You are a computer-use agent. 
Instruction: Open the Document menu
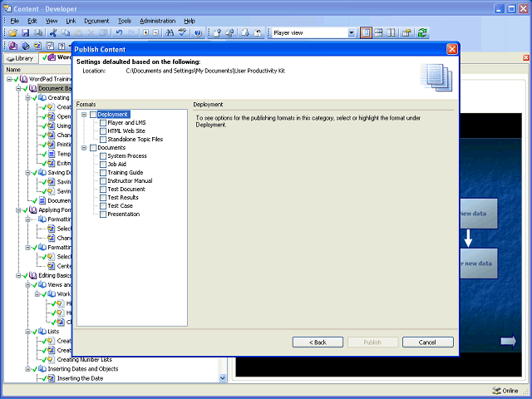point(96,21)
